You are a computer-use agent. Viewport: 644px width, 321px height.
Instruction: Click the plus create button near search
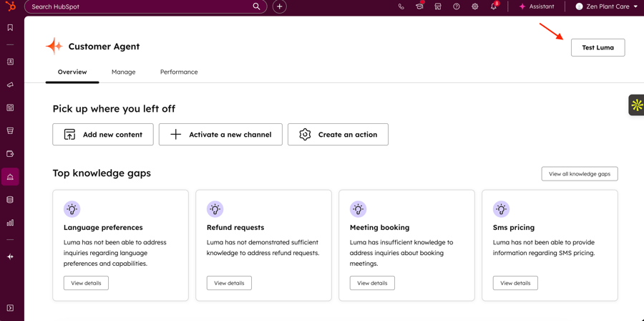(x=279, y=6)
